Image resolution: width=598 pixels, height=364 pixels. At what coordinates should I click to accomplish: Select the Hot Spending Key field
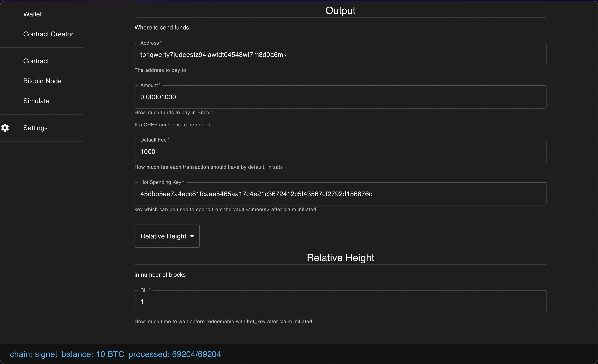point(340,194)
